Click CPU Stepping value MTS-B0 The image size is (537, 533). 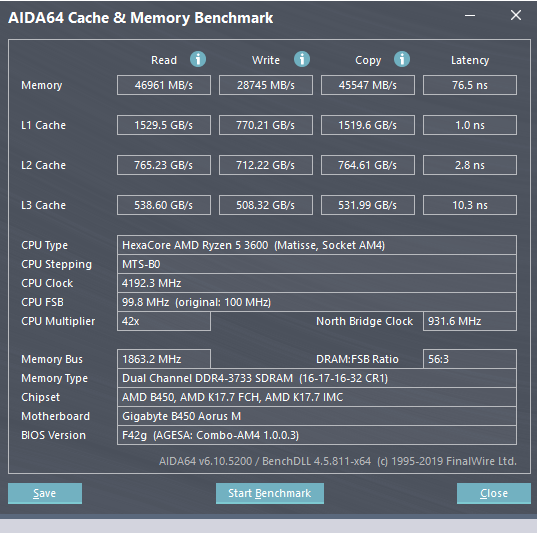click(317, 264)
